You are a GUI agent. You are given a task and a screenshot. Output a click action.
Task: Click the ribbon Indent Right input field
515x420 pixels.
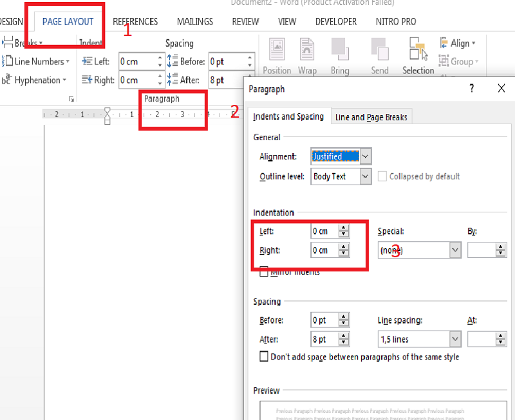(141, 80)
